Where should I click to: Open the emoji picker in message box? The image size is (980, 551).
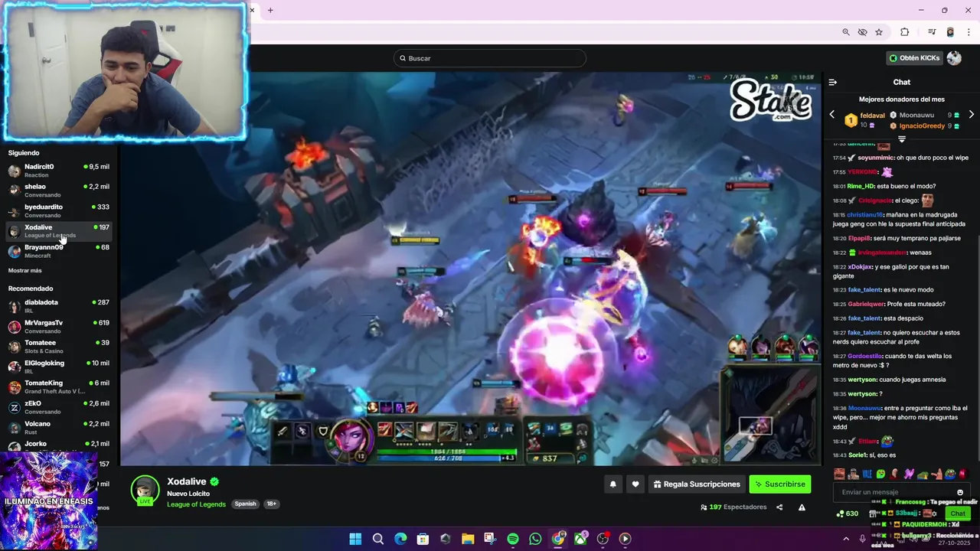(x=960, y=492)
